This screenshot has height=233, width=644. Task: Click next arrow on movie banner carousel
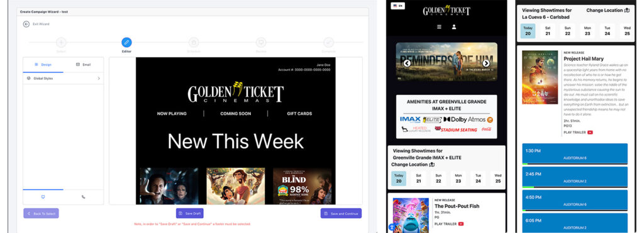[x=486, y=63]
